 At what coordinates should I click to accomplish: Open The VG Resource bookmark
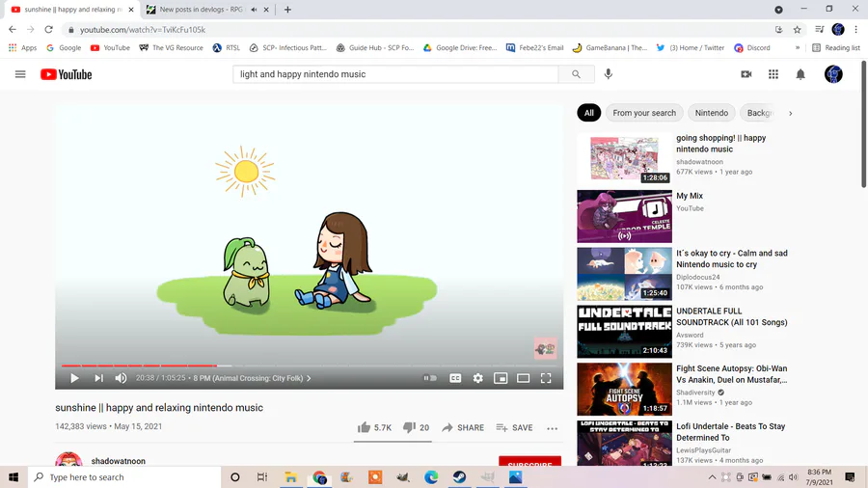click(x=171, y=48)
